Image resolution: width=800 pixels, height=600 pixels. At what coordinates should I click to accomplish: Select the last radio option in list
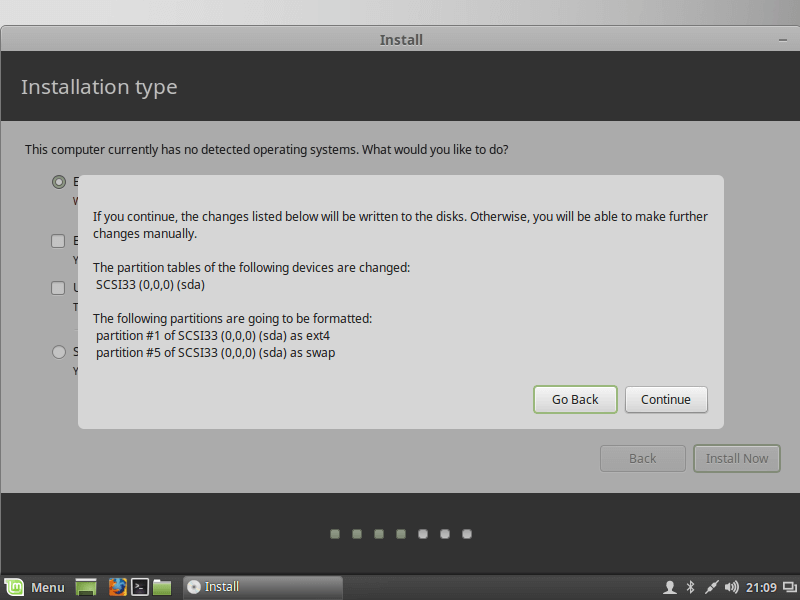coord(59,352)
